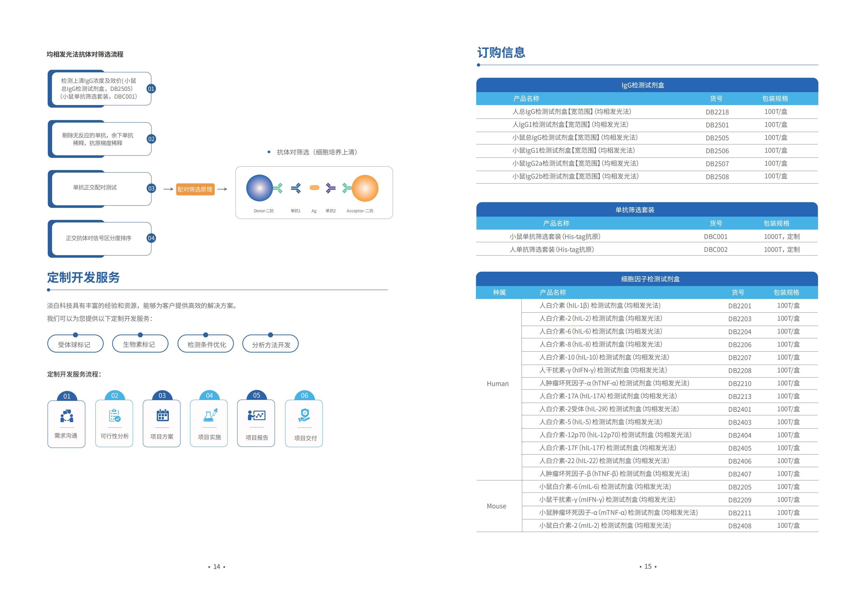Click the orange Ag antigen pill shape
868x593 pixels.
tap(314, 188)
